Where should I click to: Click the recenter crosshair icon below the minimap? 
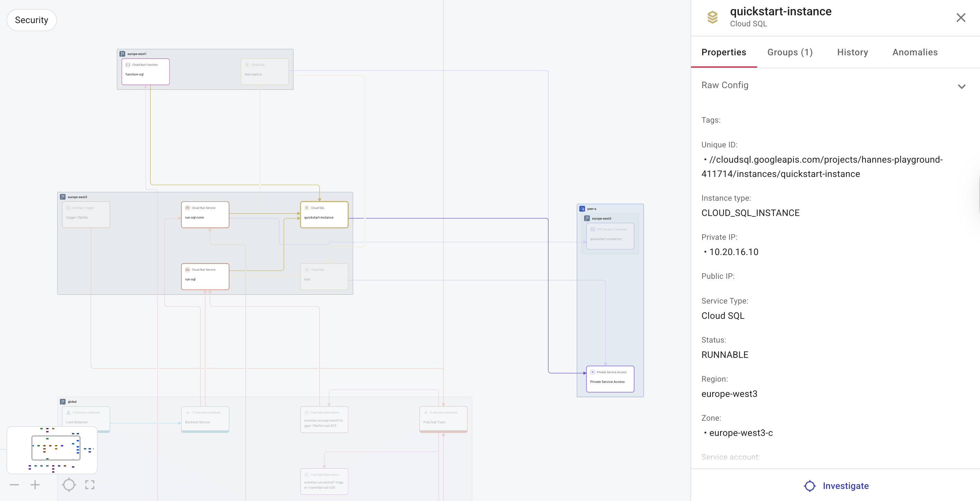(x=69, y=485)
